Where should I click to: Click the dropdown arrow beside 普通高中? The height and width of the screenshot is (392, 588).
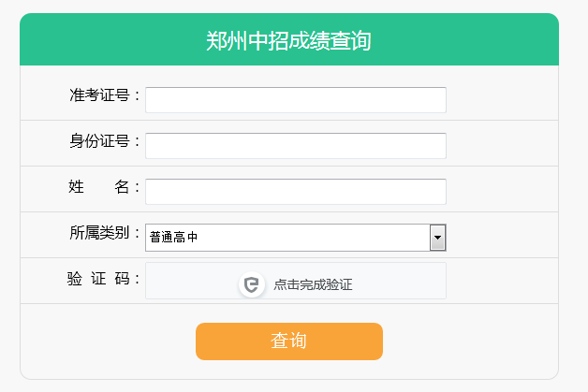[437, 238]
